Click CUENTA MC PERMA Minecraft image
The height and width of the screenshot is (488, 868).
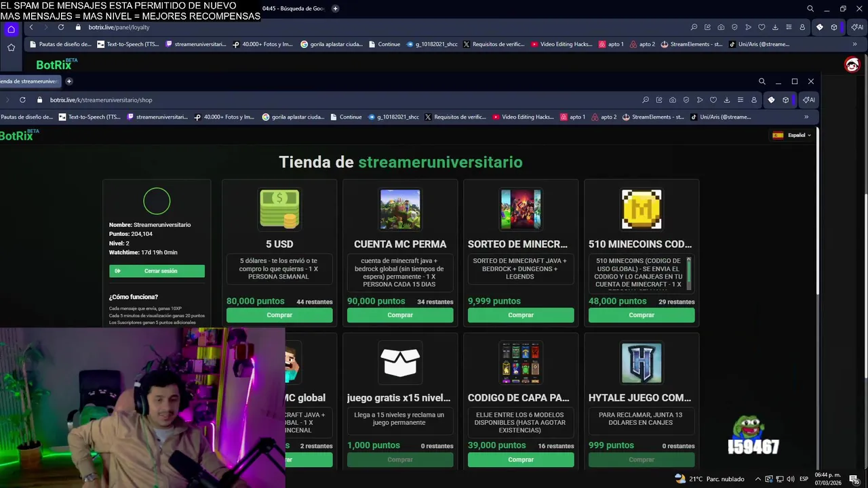pyautogui.click(x=400, y=209)
